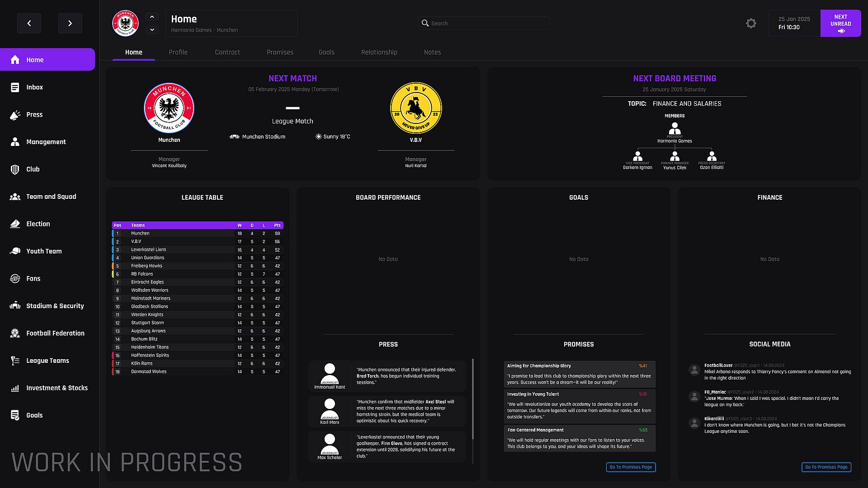Open the Inbox sidebar icon
The image size is (868, 488).
click(x=15, y=87)
